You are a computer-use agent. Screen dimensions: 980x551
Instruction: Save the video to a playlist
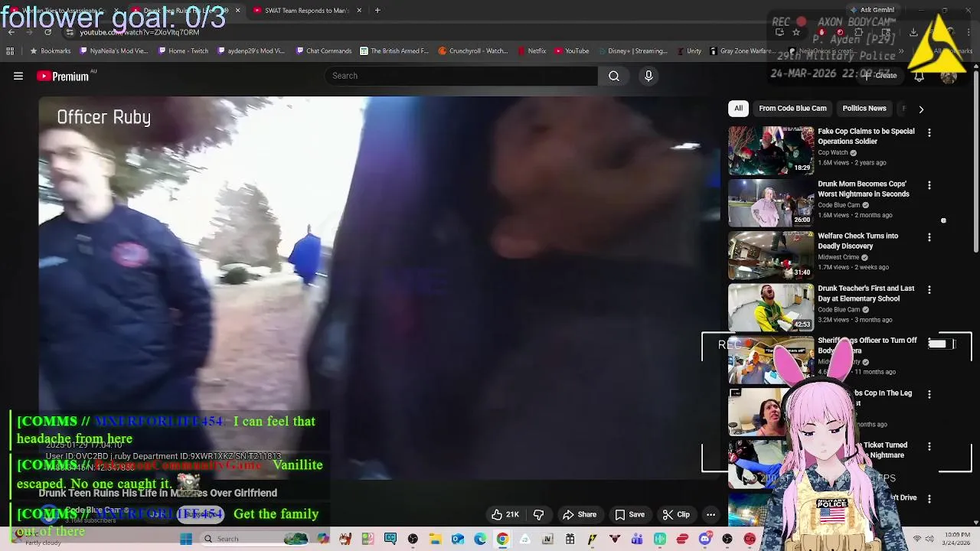(x=629, y=514)
